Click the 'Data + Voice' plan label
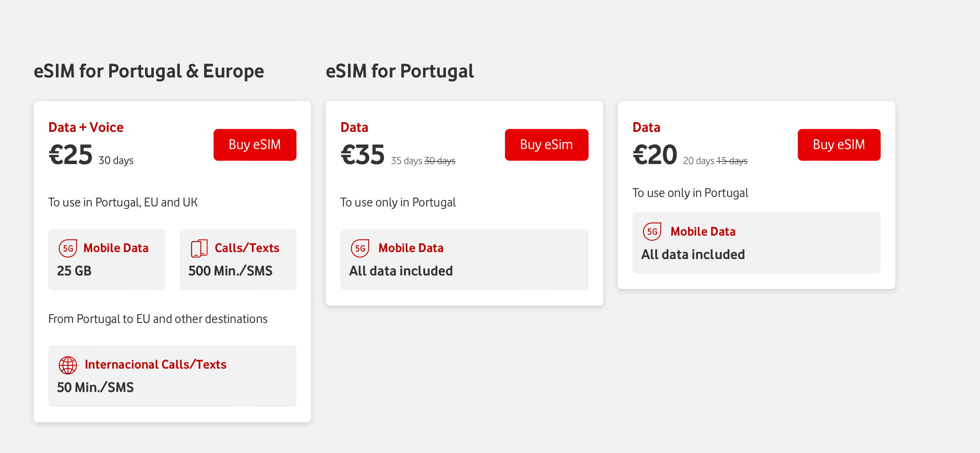980x453 pixels. pos(85,127)
